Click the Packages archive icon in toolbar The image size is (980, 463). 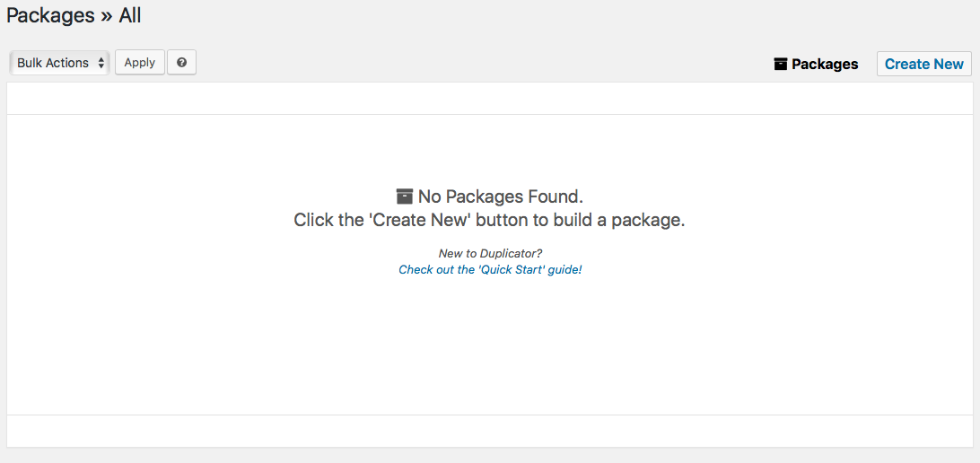pyautogui.click(x=780, y=64)
